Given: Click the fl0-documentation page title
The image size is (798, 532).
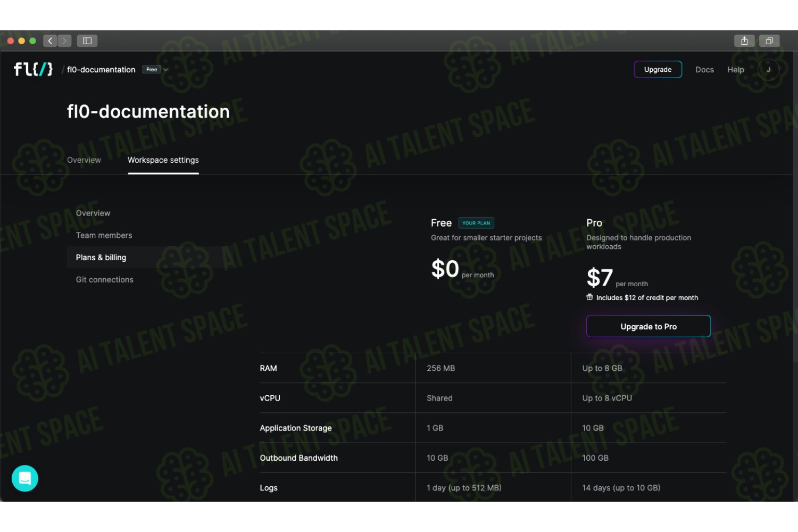Looking at the screenshot, I should [148, 112].
